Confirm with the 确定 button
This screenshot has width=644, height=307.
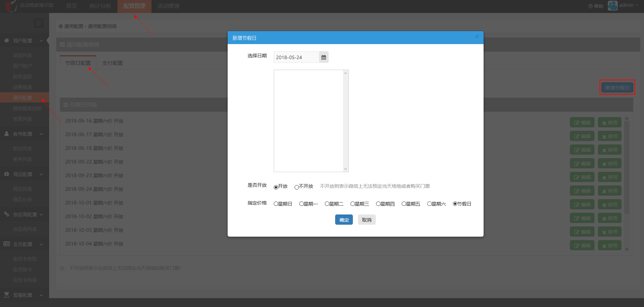point(344,220)
